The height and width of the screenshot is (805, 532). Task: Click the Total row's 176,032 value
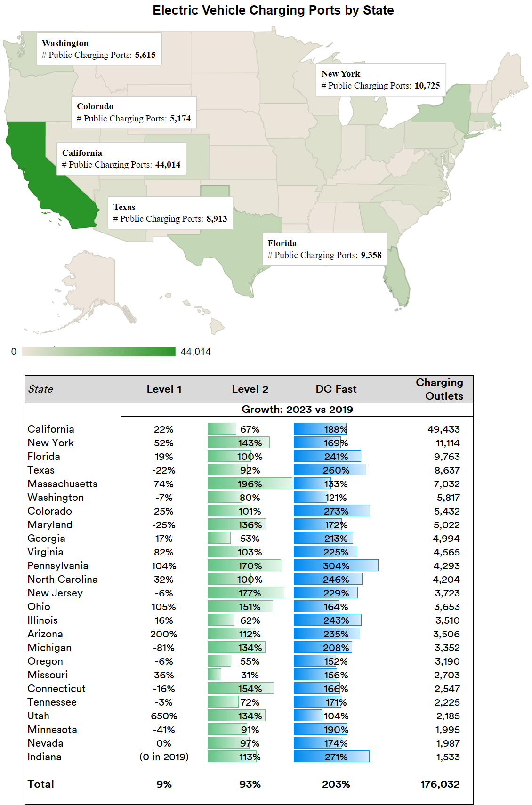pos(440,784)
